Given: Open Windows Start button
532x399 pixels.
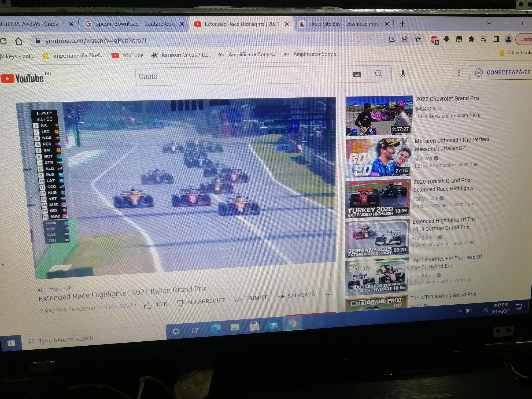Looking at the screenshot, I should [x=11, y=343].
